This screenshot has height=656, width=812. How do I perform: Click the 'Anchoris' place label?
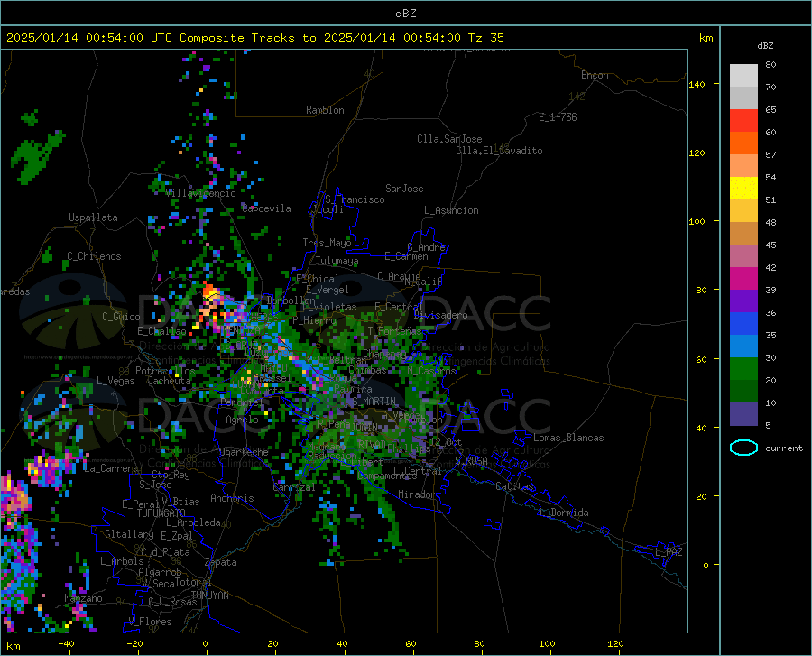[x=232, y=499]
